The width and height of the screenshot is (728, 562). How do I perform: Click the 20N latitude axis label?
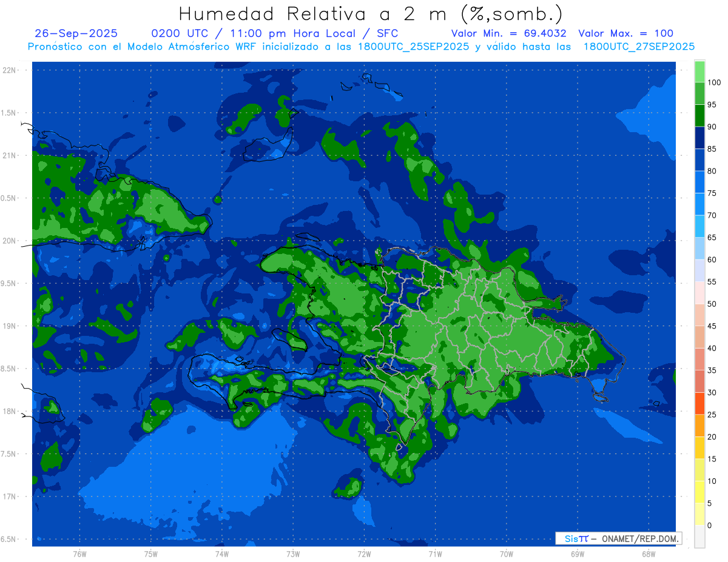(x=9, y=241)
